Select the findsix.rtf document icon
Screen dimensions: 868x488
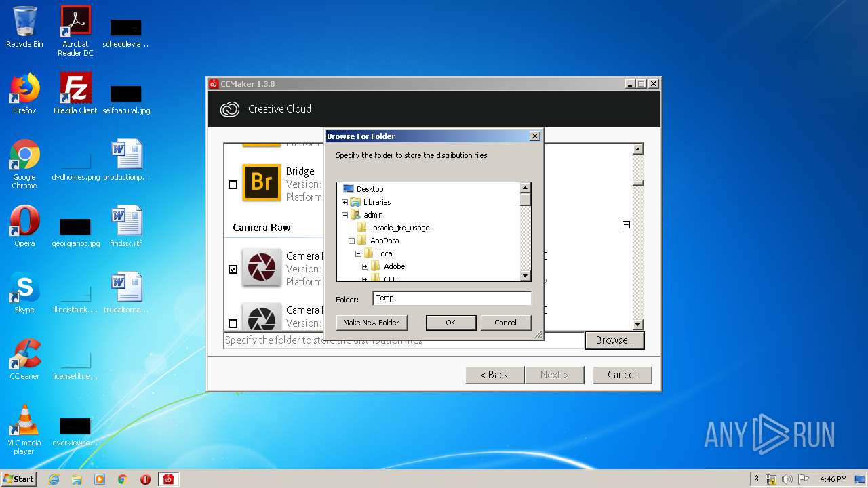coord(126,226)
